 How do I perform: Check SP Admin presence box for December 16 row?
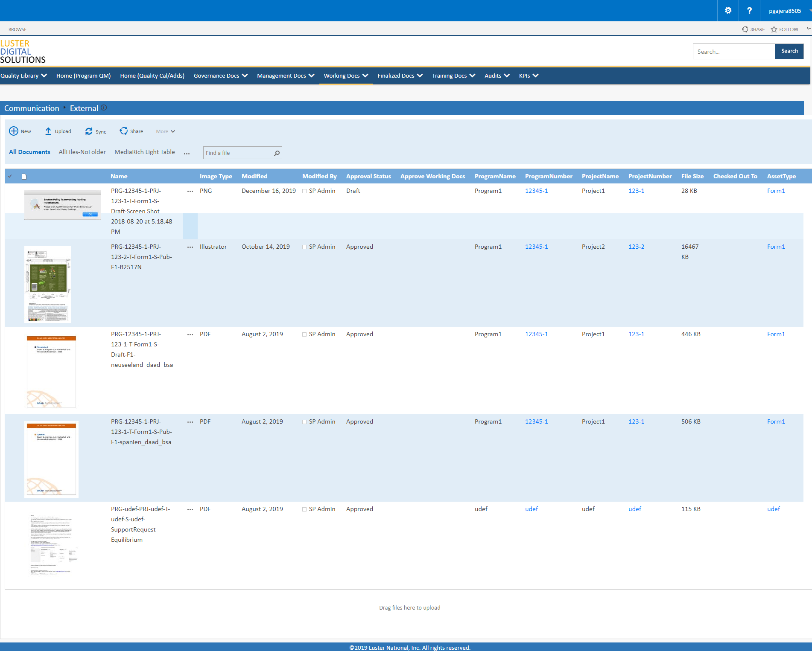tap(304, 191)
